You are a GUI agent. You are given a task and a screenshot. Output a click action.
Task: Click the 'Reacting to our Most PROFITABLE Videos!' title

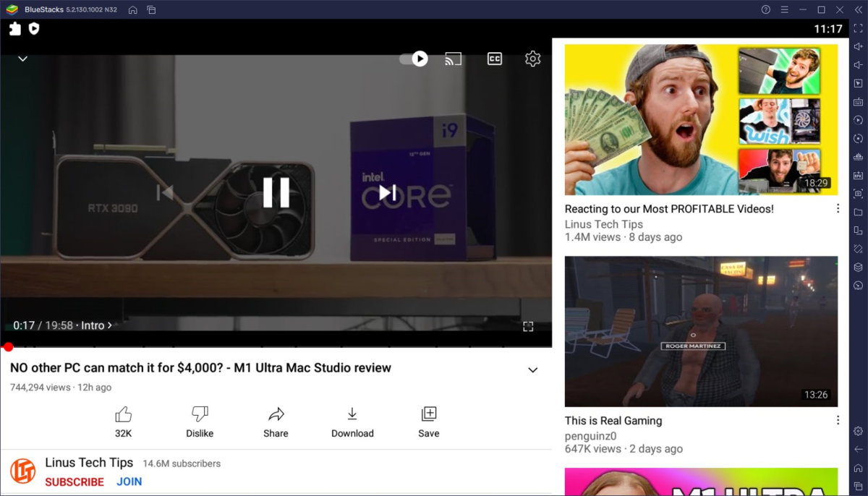point(669,209)
